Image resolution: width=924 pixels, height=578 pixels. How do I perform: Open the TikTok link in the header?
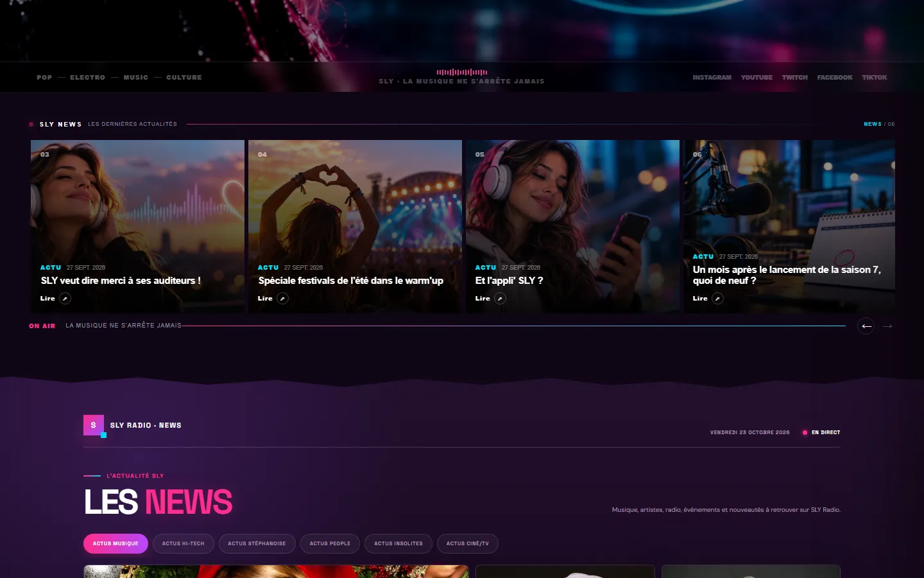point(874,77)
